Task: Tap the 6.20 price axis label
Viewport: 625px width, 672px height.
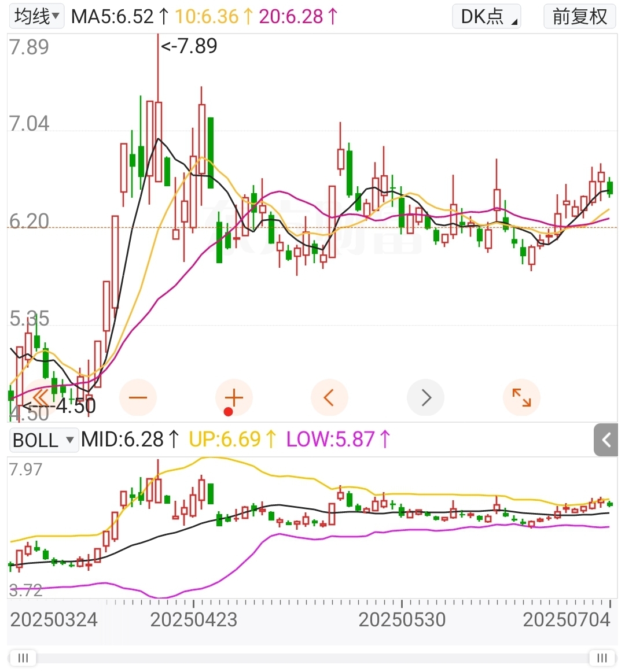Action: 29,221
